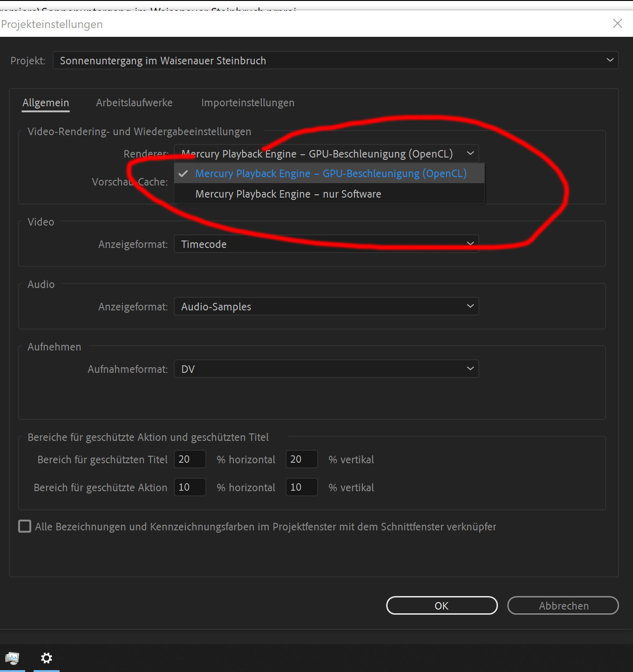Collapse the Renderer dropdown
633x672 pixels.
[x=326, y=154]
